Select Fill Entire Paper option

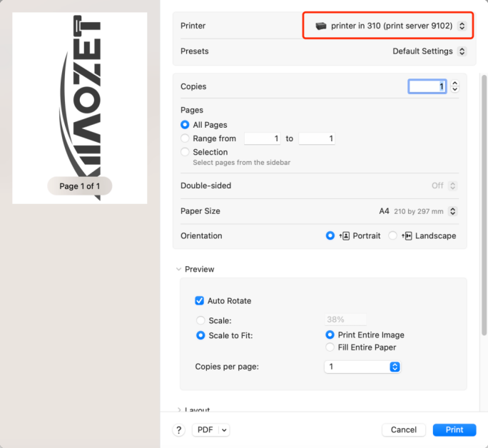tap(330, 347)
